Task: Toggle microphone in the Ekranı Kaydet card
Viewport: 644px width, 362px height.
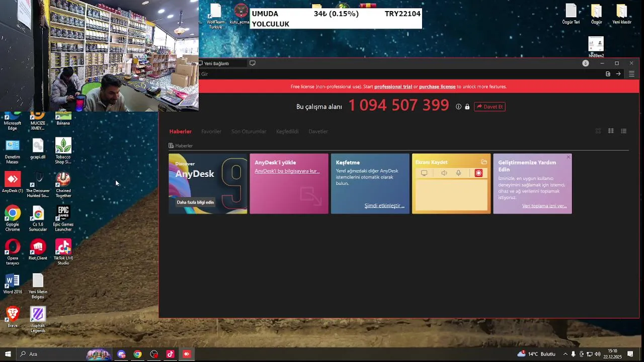Action: tap(458, 173)
